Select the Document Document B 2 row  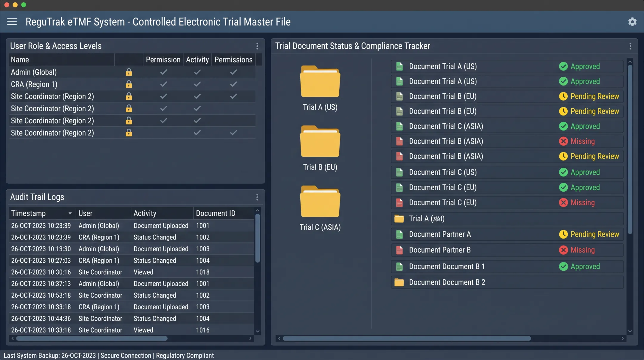[507, 282]
